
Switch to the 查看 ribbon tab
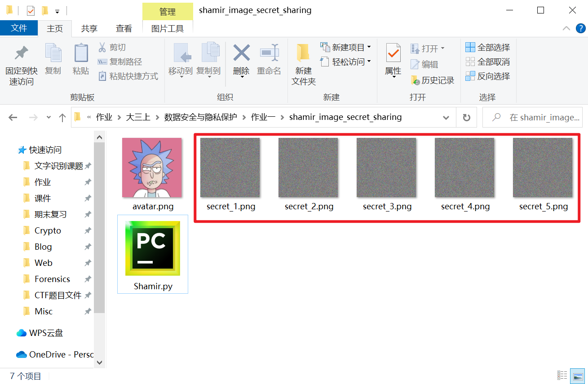(x=124, y=28)
